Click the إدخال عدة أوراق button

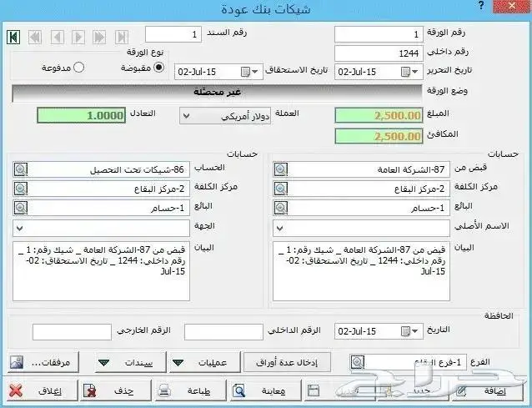coord(287,362)
